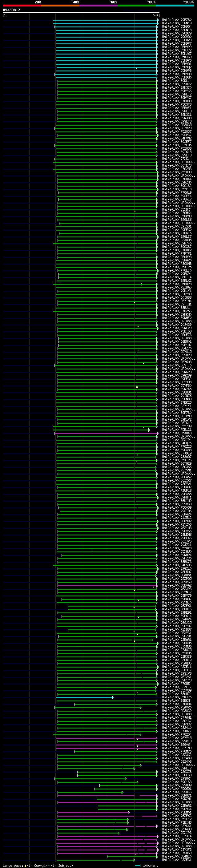Select hit UniRef100_A7PTP1
197x868 pixels.
(177, 253)
